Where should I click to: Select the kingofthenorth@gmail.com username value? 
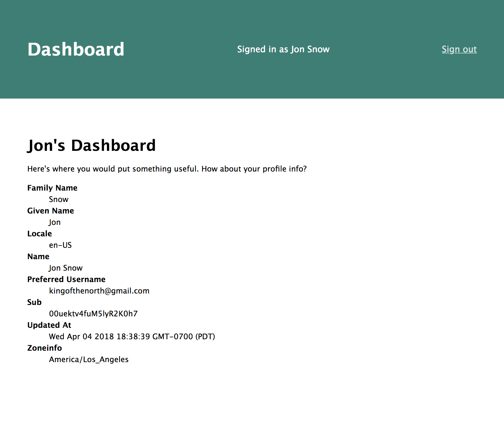tap(99, 291)
